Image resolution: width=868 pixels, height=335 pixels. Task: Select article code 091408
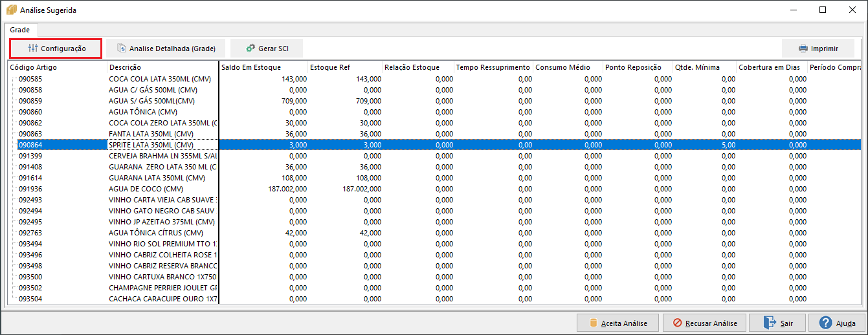pos(30,167)
